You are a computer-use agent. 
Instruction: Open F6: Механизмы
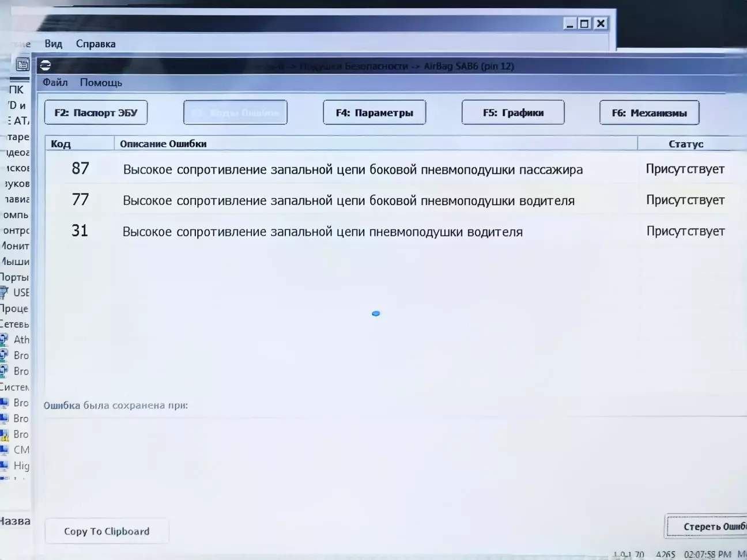click(649, 113)
